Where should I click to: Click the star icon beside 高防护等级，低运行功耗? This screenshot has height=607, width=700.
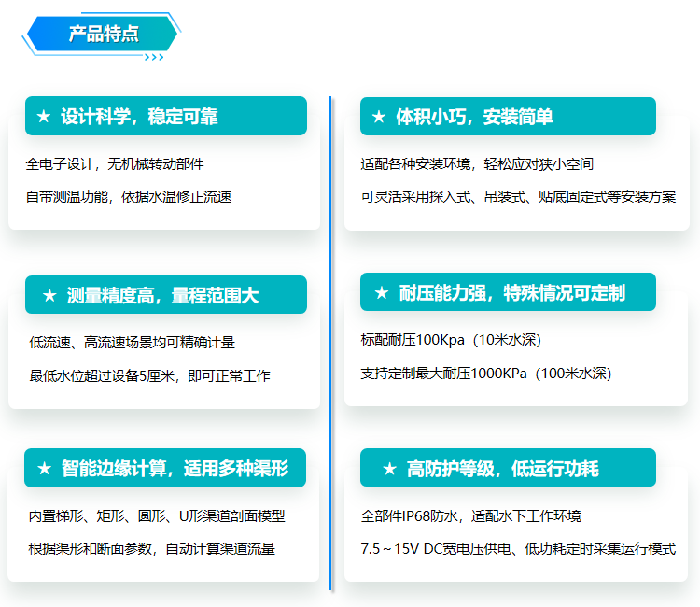pos(389,469)
